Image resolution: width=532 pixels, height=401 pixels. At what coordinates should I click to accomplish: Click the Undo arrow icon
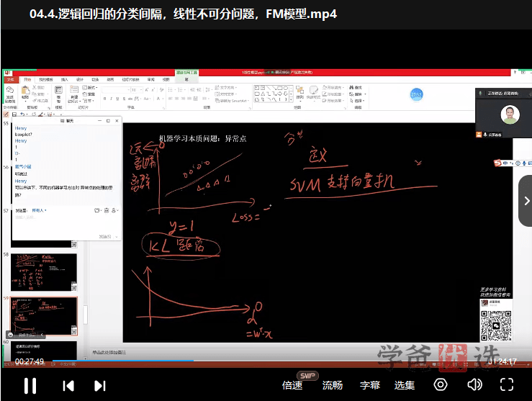pyautogui.click(x=22, y=114)
